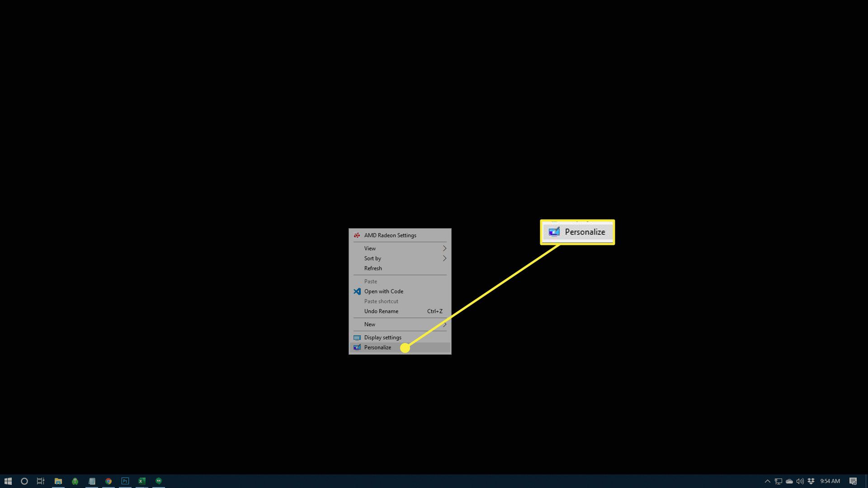Open Task View on taskbar

tap(41, 481)
